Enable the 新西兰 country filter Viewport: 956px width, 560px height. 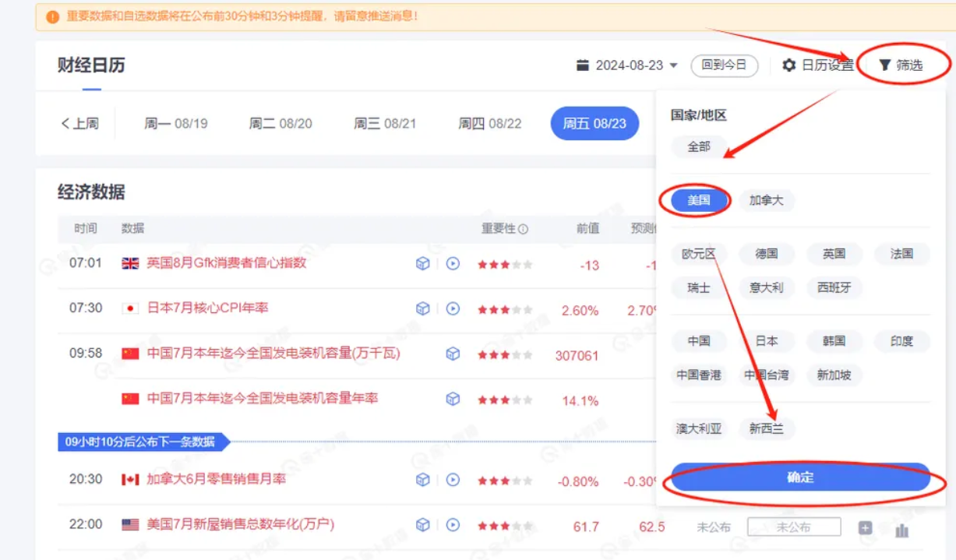tap(766, 428)
